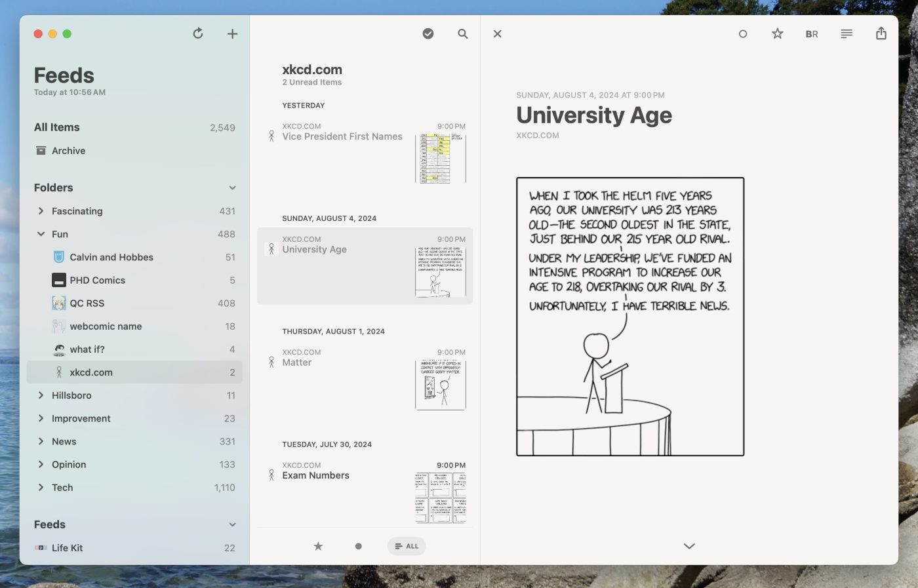The width and height of the screenshot is (918, 588).
Task: Close the University Age article
Action: pos(498,33)
